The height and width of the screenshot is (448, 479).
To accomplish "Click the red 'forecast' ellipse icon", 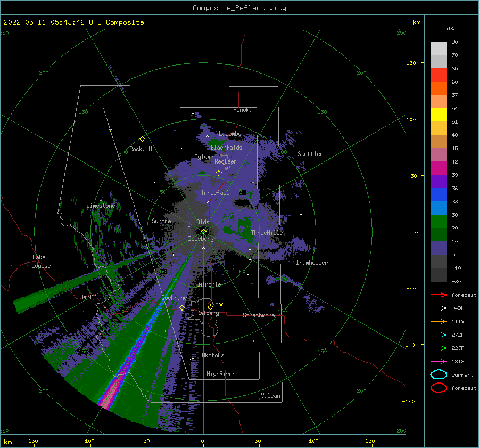I will (x=439, y=388).
